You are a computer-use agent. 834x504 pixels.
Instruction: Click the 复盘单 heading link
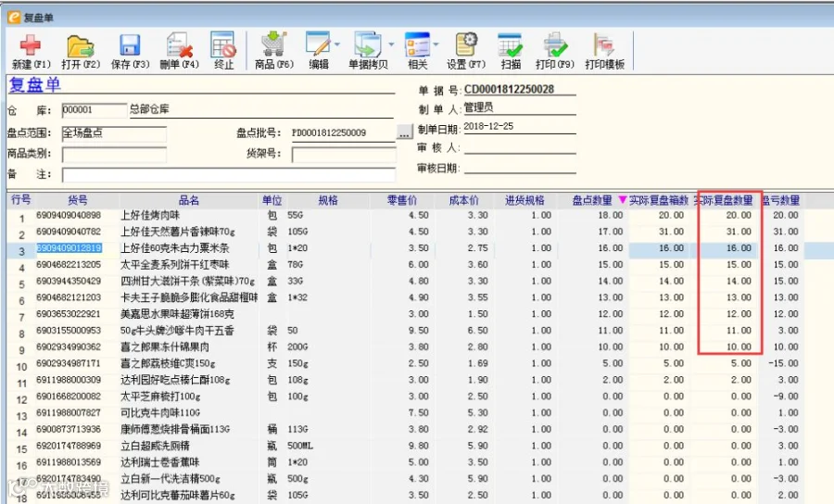click(x=34, y=85)
